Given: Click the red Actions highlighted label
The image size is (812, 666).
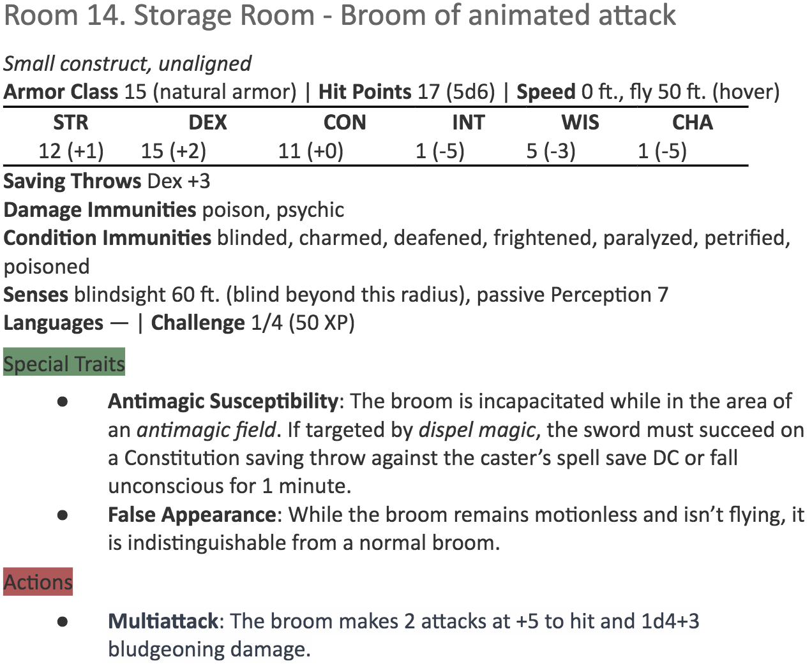Looking at the screenshot, I should pos(38,582).
